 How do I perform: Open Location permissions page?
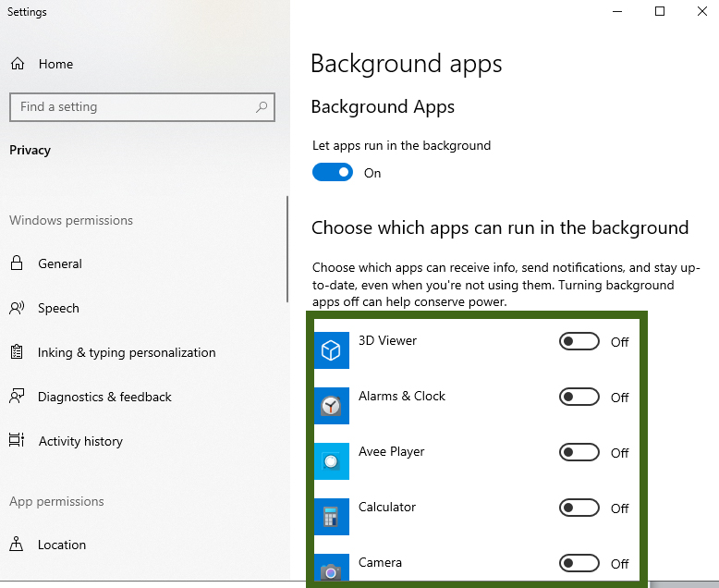(62, 545)
